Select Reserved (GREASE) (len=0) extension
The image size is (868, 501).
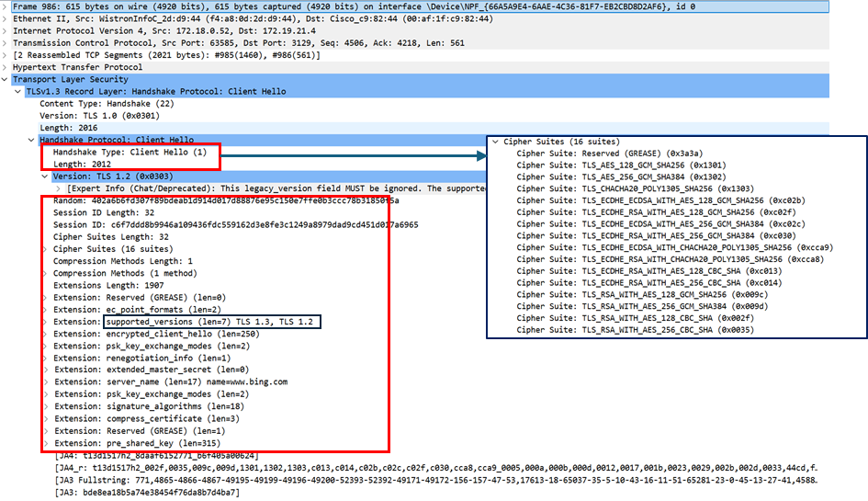(x=140, y=298)
